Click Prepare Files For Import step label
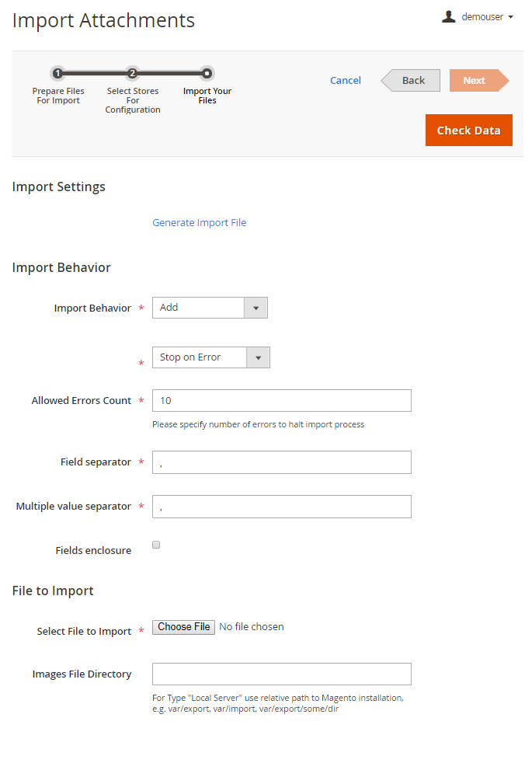532x777 pixels. click(58, 96)
